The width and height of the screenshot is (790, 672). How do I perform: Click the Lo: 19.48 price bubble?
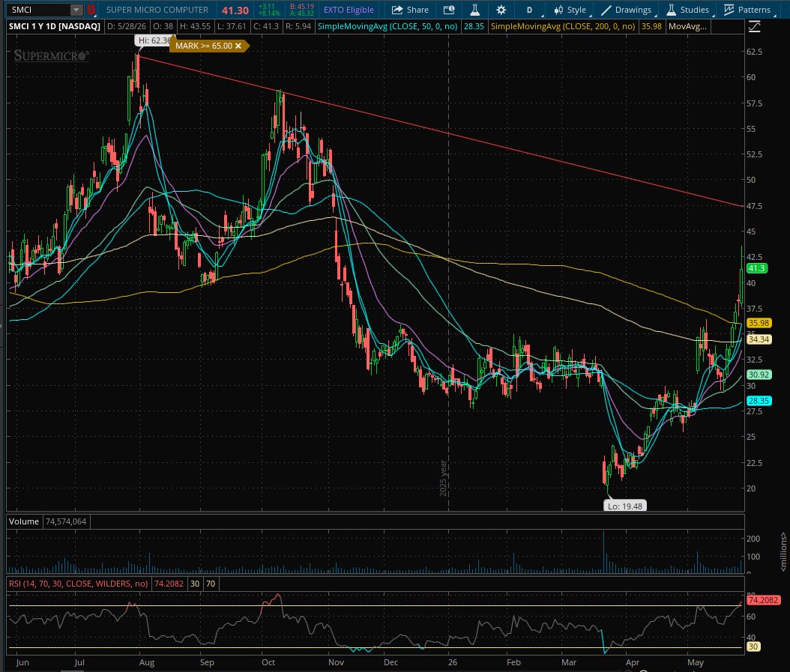625,506
